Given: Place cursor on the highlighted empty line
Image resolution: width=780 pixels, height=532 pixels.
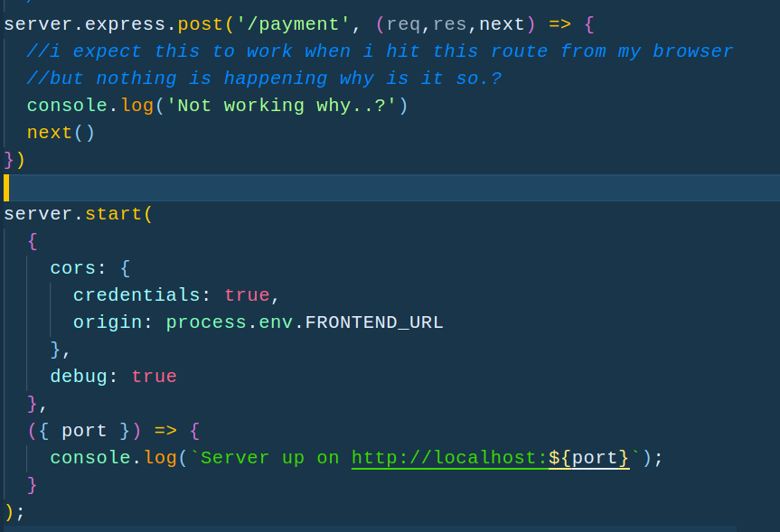Looking at the screenshot, I should (x=390, y=188).
